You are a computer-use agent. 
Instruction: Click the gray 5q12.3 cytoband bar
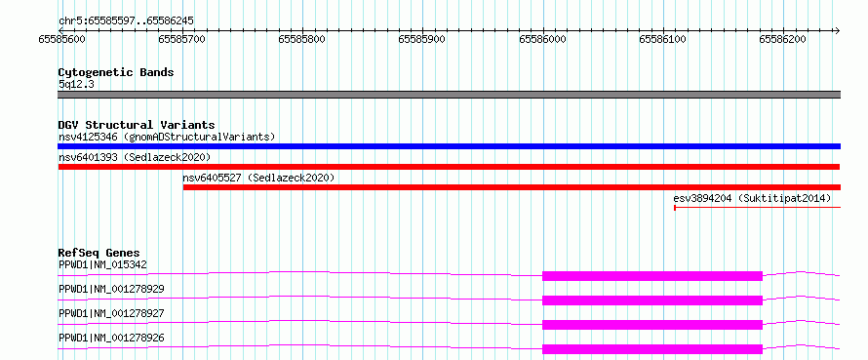coord(449,95)
